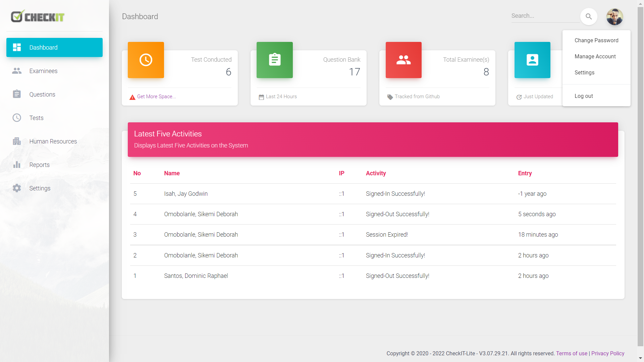Image resolution: width=644 pixels, height=362 pixels.
Task: Click the search magnifier icon button
Action: [x=589, y=16]
